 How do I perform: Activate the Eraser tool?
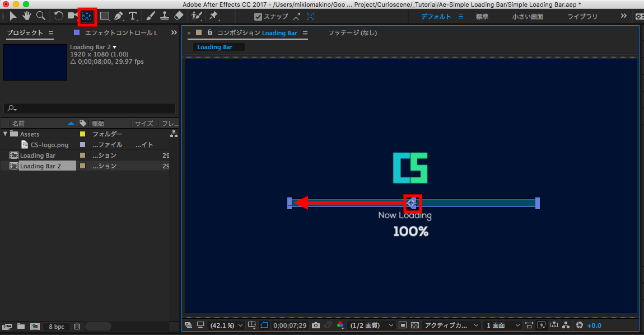(x=179, y=16)
